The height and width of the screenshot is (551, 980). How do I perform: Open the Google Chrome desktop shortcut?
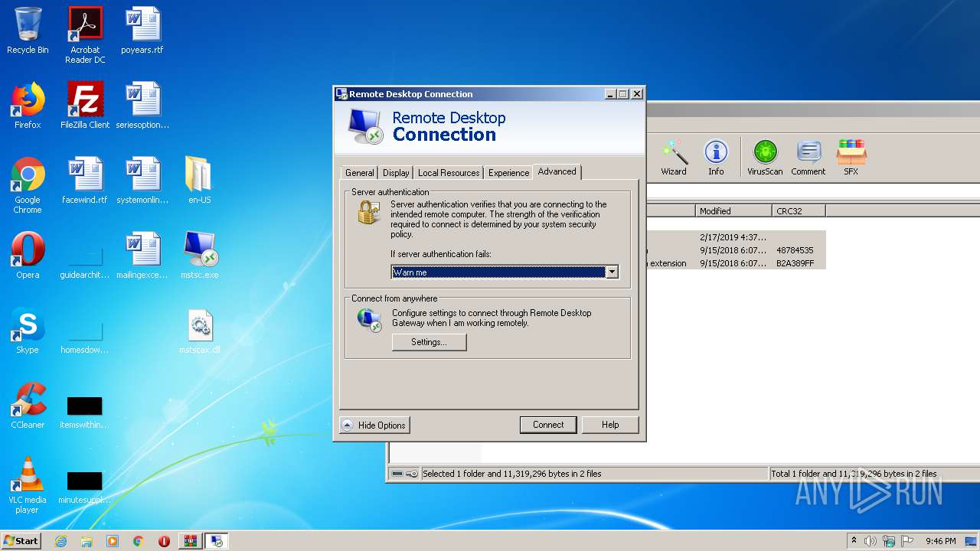(x=28, y=185)
